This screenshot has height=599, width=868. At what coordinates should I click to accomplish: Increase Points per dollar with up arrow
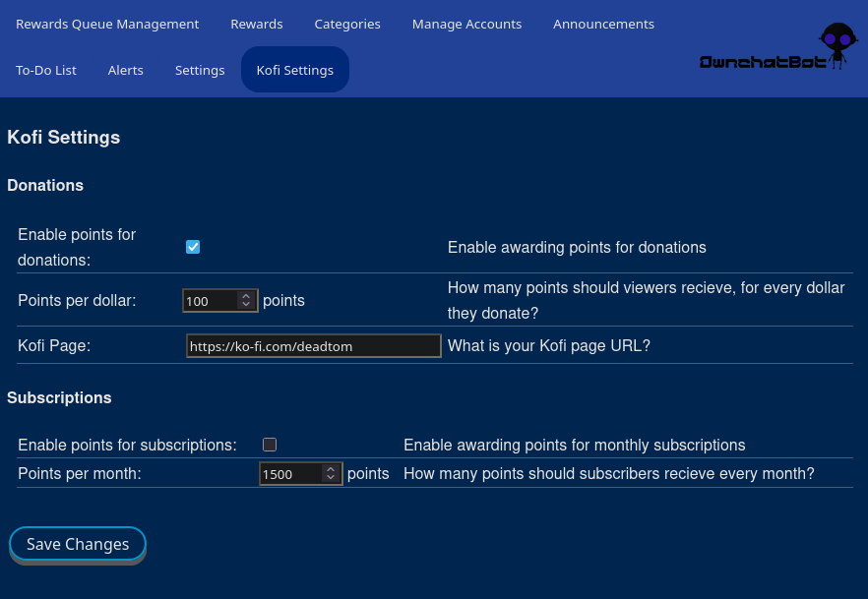point(246,296)
